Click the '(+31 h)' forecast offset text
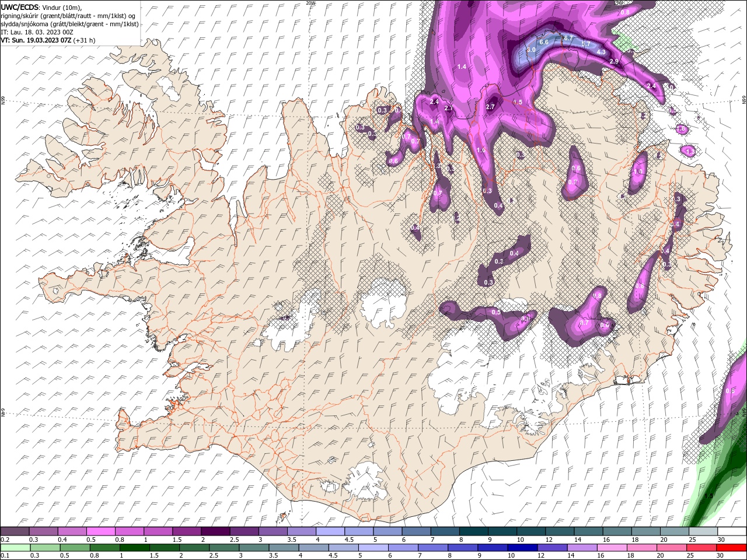 85,40
